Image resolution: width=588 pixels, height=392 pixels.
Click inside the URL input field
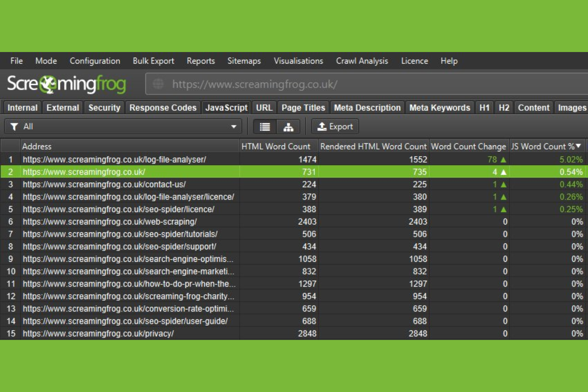pos(278,84)
